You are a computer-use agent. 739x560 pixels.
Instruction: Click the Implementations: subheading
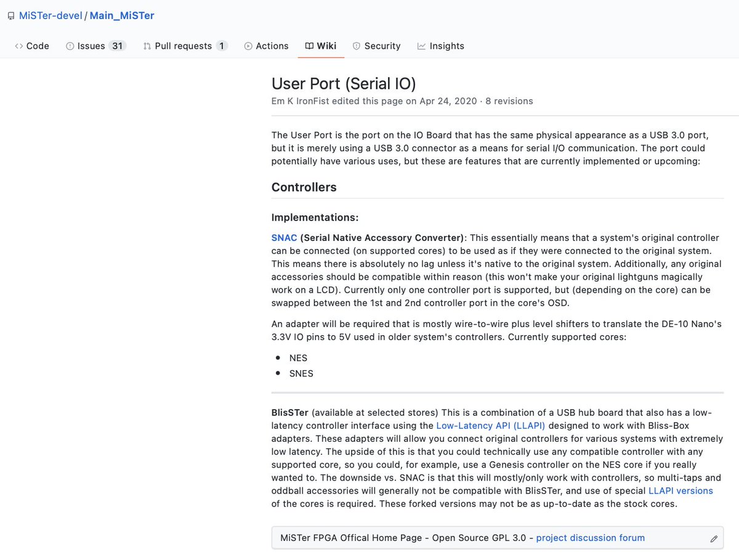315,217
